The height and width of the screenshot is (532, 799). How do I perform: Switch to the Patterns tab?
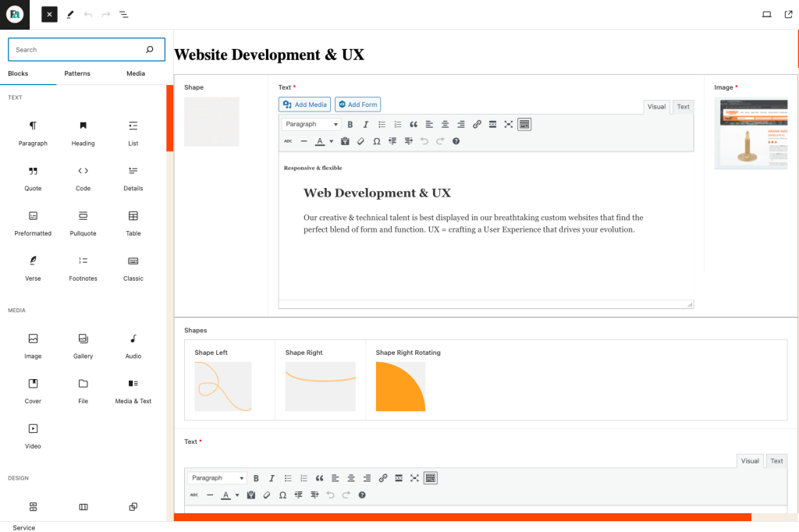[76, 73]
